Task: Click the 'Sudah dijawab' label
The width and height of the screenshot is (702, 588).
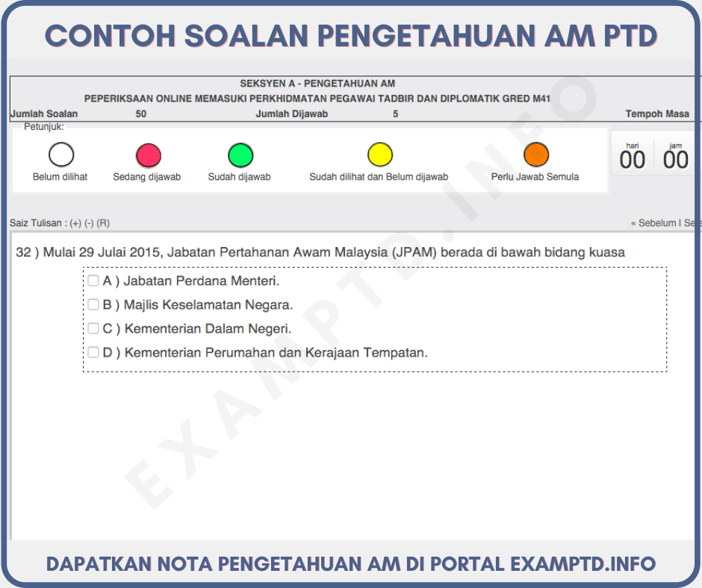Action: [x=239, y=177]
